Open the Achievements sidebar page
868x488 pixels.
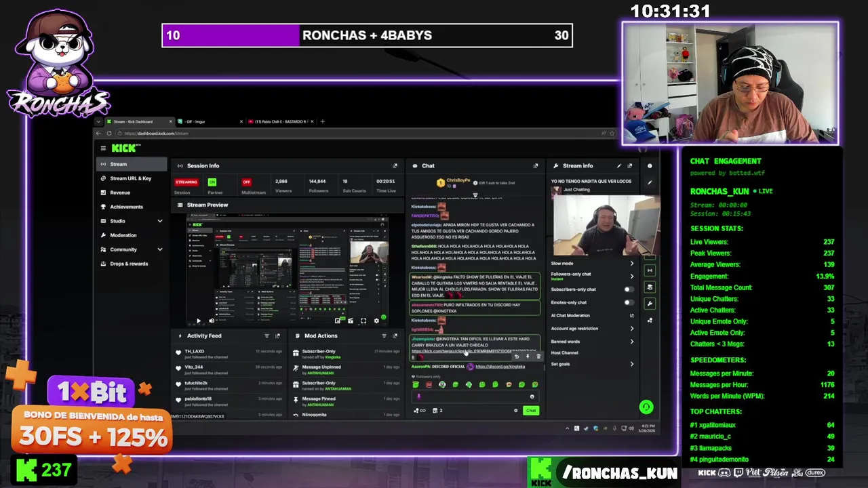tap(131, 207)
